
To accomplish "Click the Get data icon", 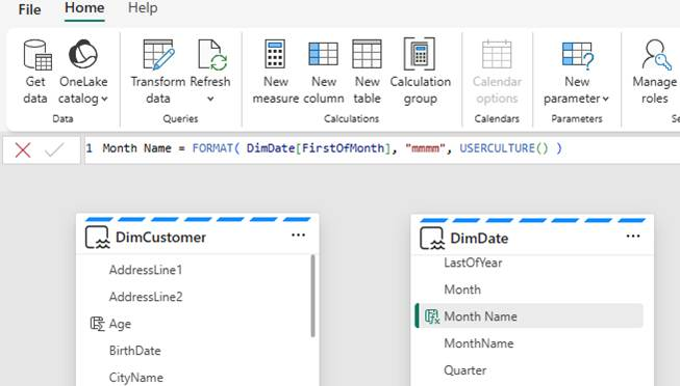I will pos(36,55).
